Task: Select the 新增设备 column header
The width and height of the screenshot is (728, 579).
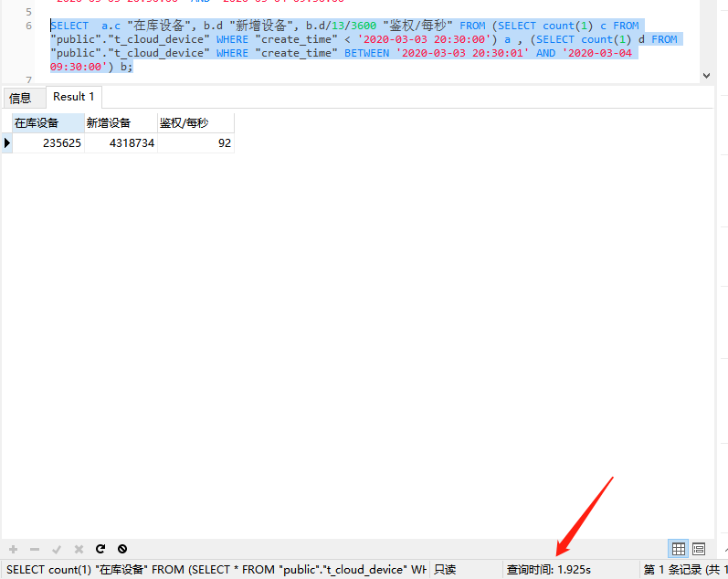Action: click(121, 123)
